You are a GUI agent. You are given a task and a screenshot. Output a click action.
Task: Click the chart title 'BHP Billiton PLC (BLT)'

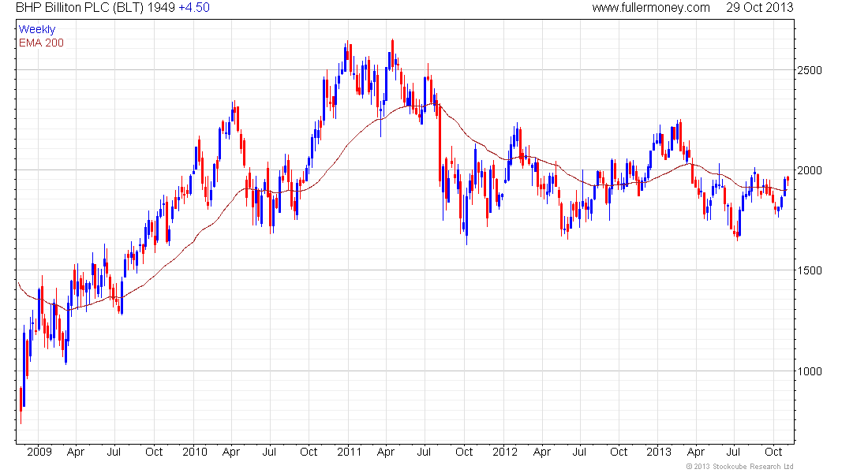pos(80,8)
